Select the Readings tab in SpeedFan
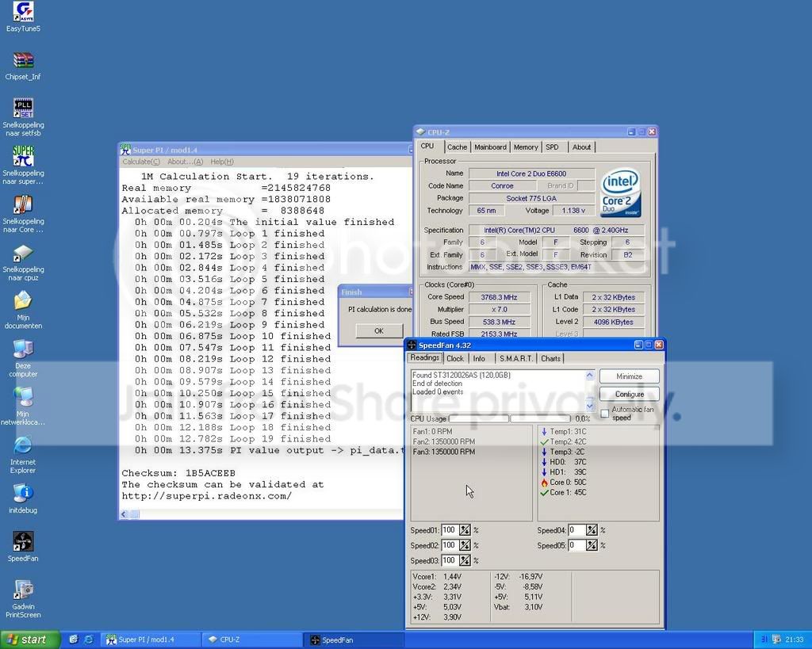 [x=425, y=357]
